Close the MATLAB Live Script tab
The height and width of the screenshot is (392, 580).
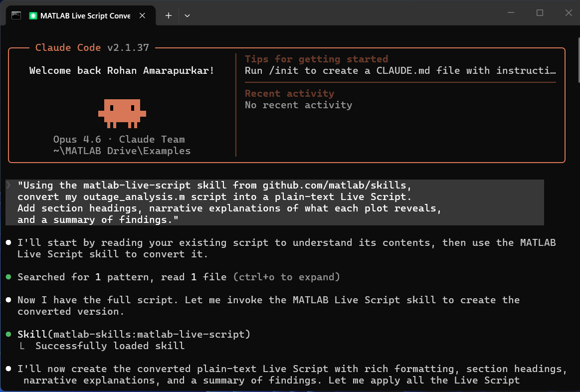point(143,15)
